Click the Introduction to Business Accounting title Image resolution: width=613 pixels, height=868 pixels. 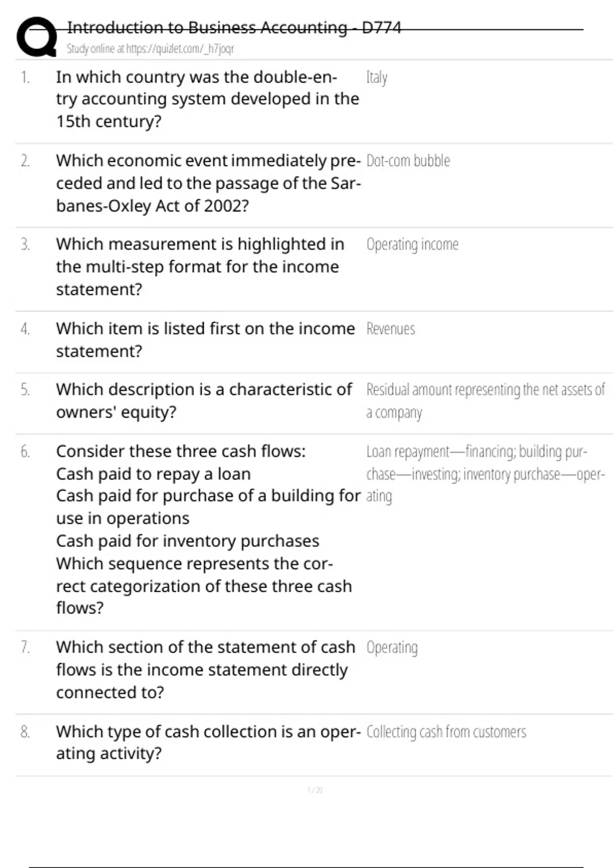[234, 28]
